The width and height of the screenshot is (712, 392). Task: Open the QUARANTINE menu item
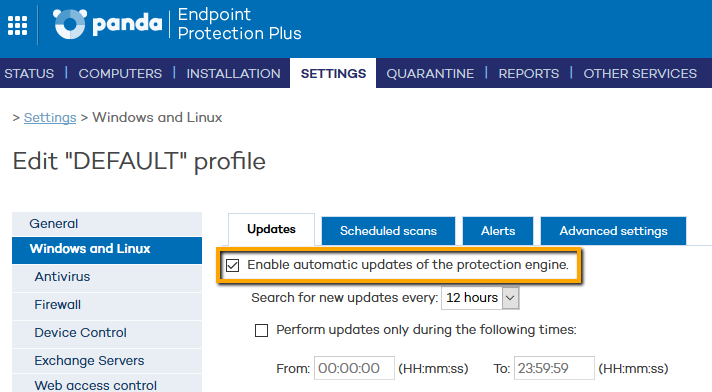point(430,73)
